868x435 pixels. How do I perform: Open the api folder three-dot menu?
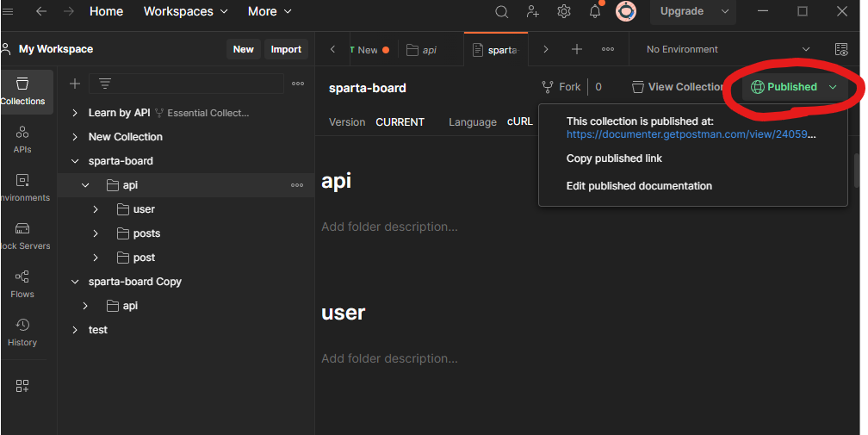point(297,185)
